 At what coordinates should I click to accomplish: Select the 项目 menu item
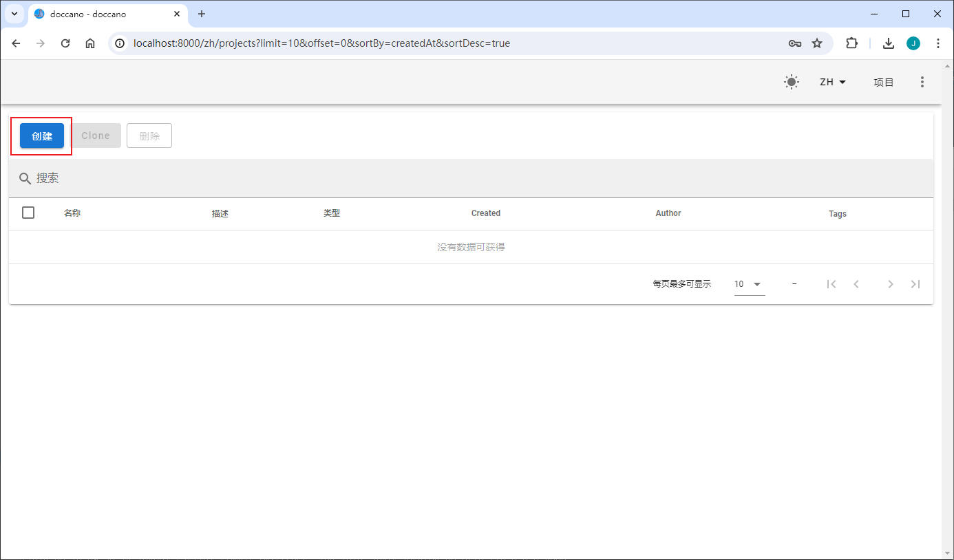click(884, 82)
